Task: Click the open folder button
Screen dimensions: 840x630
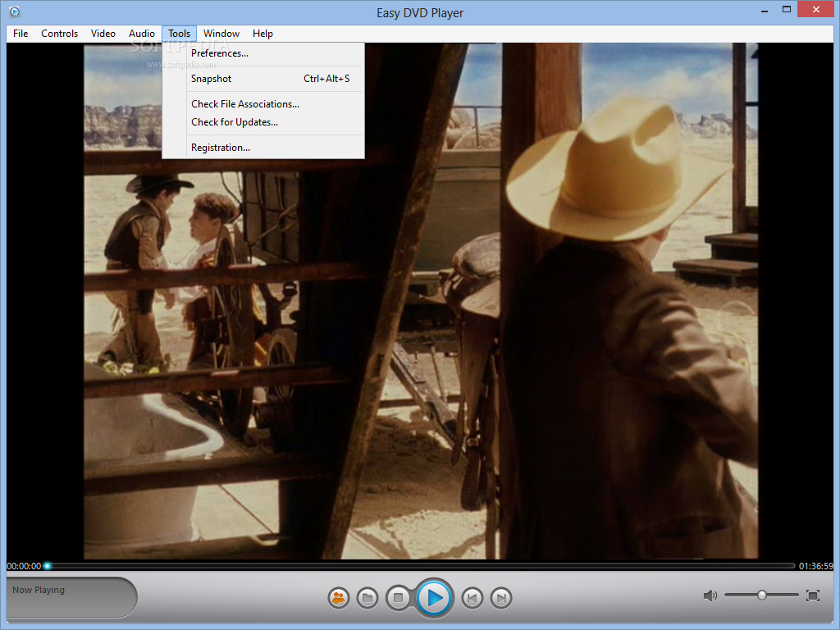Action: click(367, 597)
